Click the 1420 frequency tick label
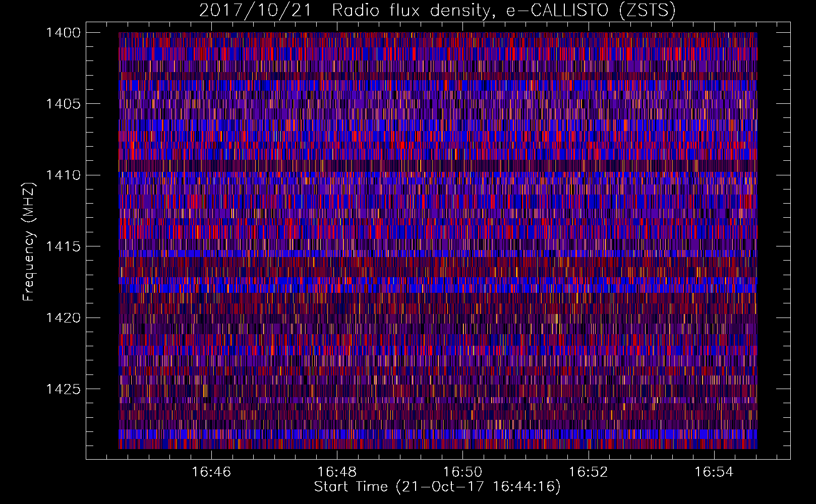 pyautogui.click(x=63, y=318)
